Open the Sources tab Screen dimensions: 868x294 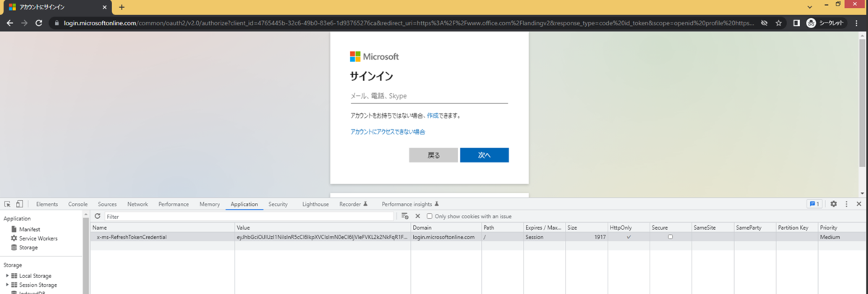107,204
